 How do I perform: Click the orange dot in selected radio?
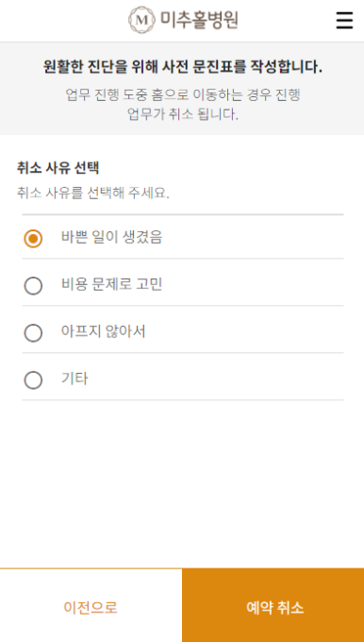pos(33,238)
